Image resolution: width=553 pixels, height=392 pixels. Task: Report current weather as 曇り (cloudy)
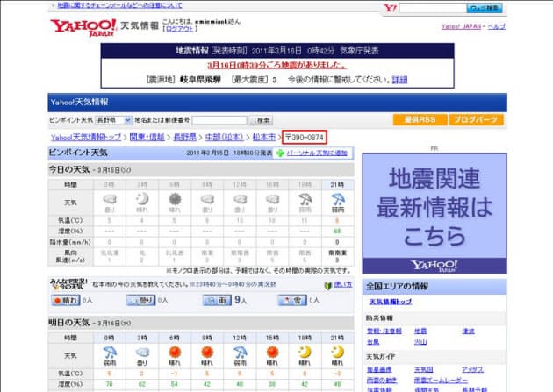pos(145,300)
